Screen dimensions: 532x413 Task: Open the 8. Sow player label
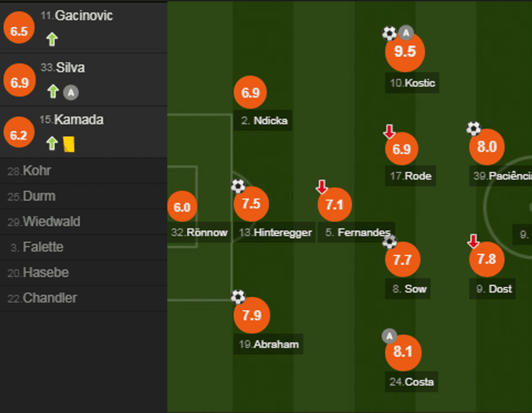[x=409, y=289]
